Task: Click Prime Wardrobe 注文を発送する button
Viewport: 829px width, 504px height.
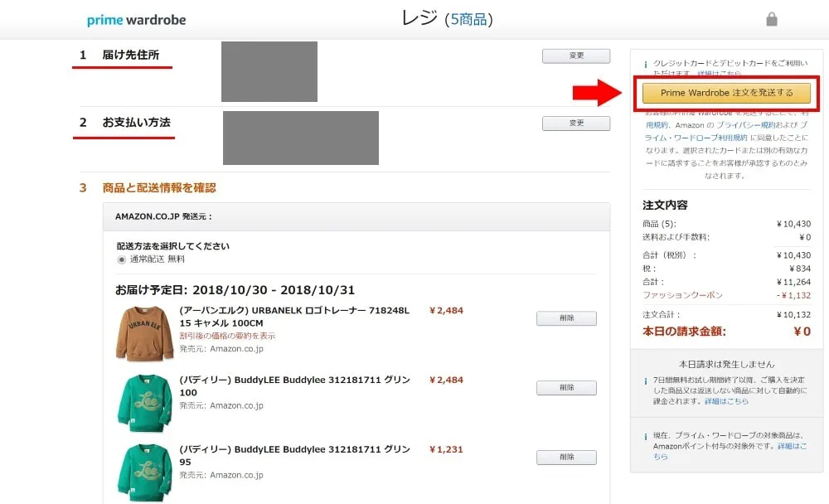Action: coord(726,93)
